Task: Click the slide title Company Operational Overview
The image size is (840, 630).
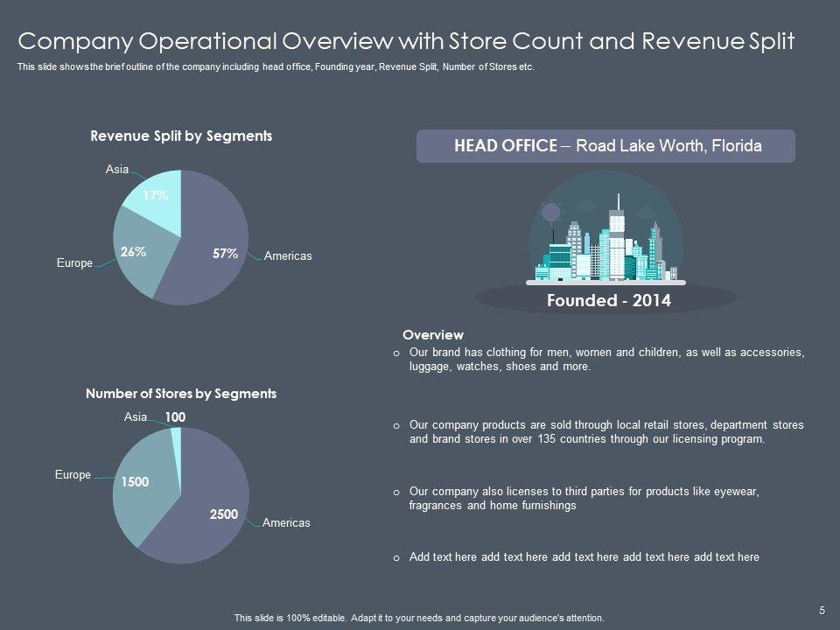Action: coord(406,41)
